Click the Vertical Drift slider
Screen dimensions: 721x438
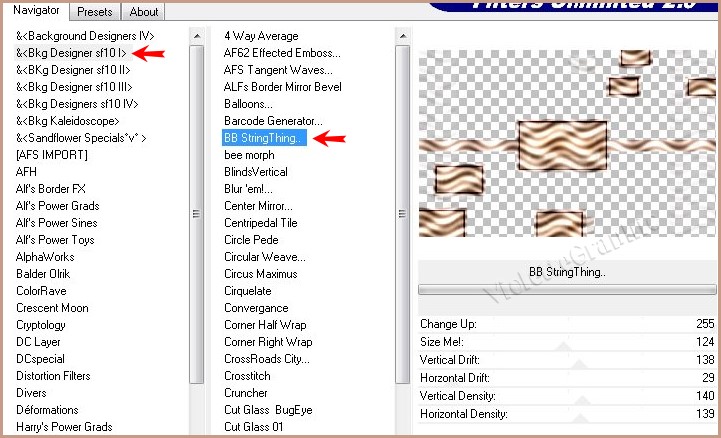567,360
